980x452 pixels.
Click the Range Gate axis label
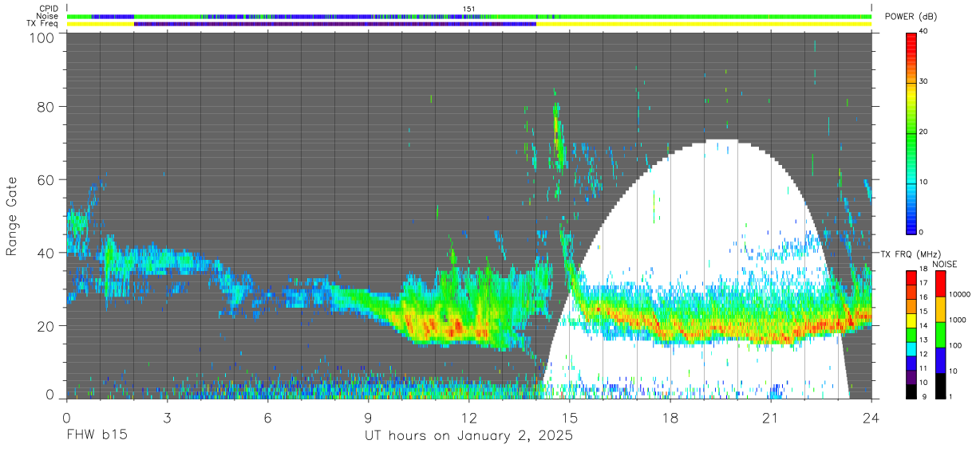pyautogui.click(x=12, y=217)
